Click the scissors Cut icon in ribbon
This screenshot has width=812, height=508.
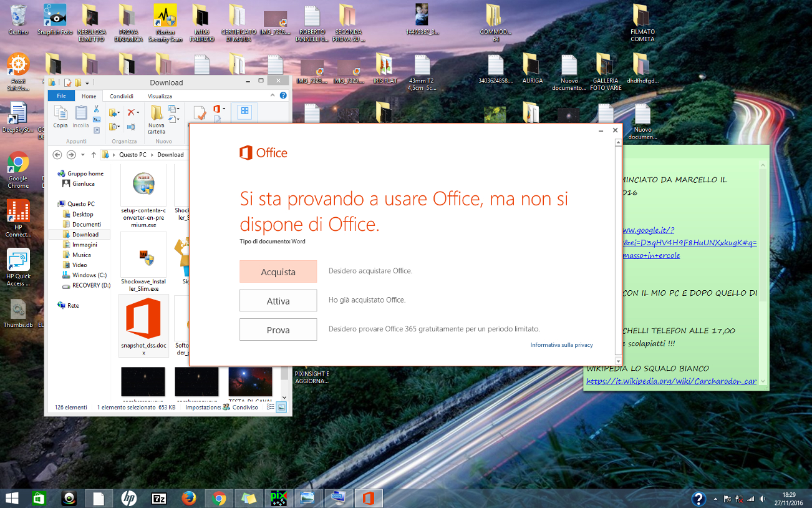pyautogui.click(x=96, y=109)
